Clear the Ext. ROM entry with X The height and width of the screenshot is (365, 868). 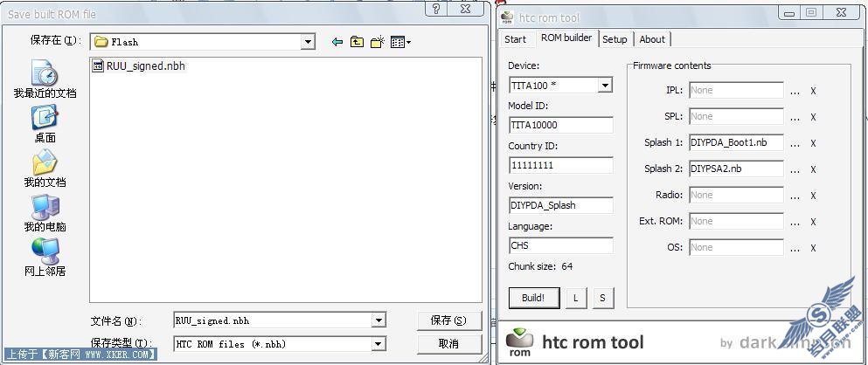[813, 222]
